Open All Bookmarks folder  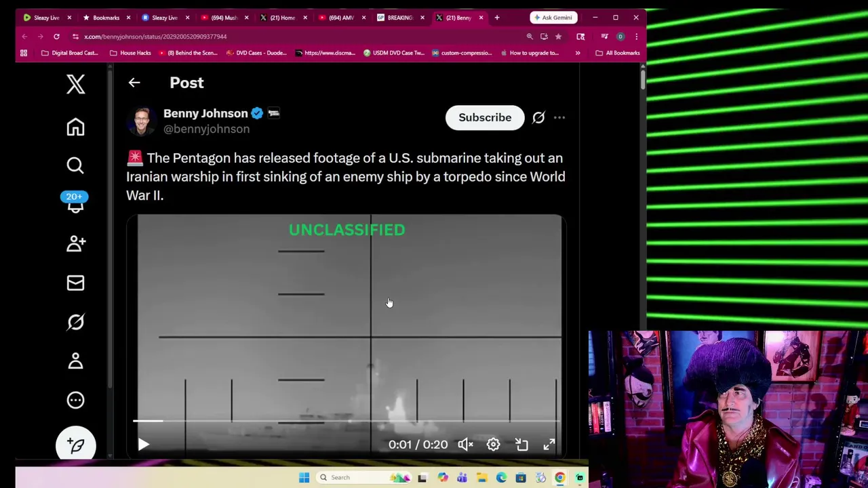(617, 53)
